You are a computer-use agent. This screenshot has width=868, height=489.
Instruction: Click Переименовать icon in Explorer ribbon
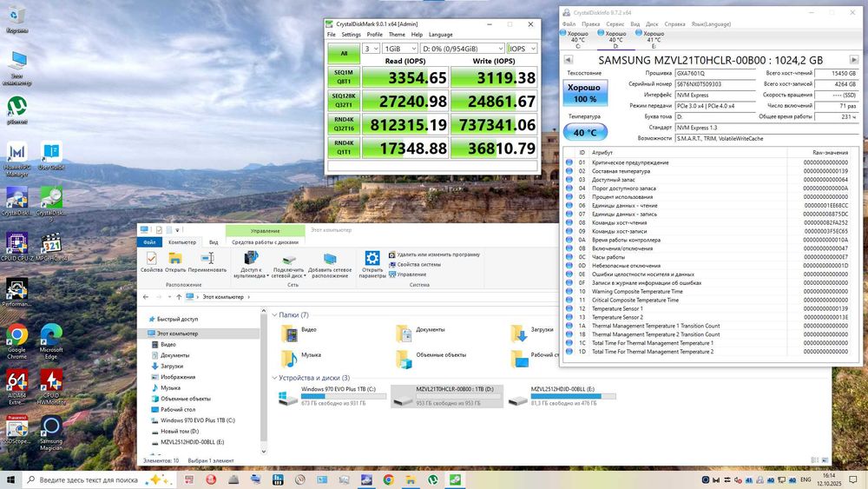coord(207,262)
